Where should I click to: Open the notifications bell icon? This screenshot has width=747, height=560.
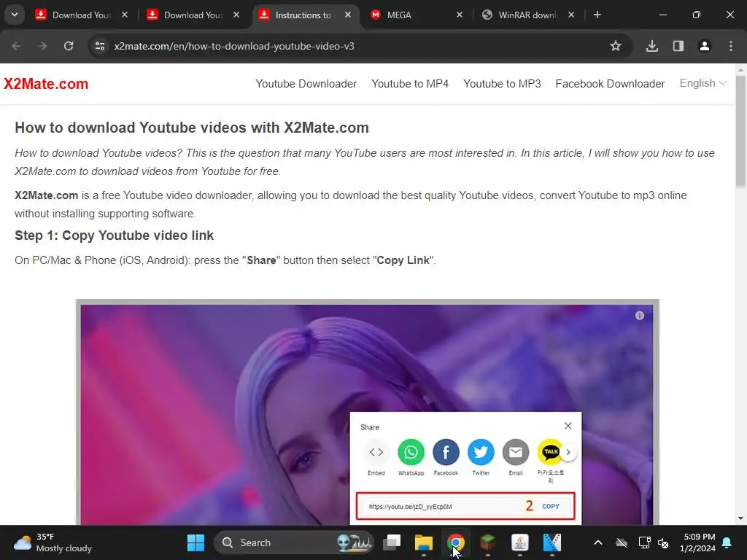tap(727, 542)
